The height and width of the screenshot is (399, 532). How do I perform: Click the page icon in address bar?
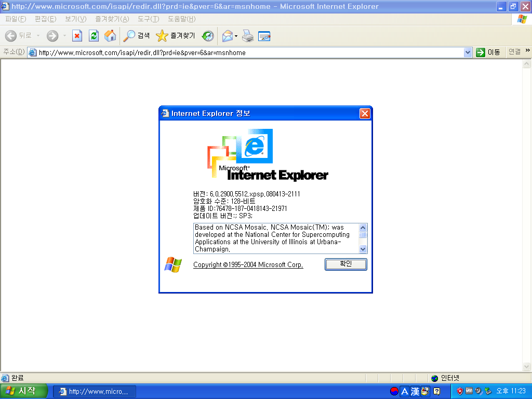[33, 52]
